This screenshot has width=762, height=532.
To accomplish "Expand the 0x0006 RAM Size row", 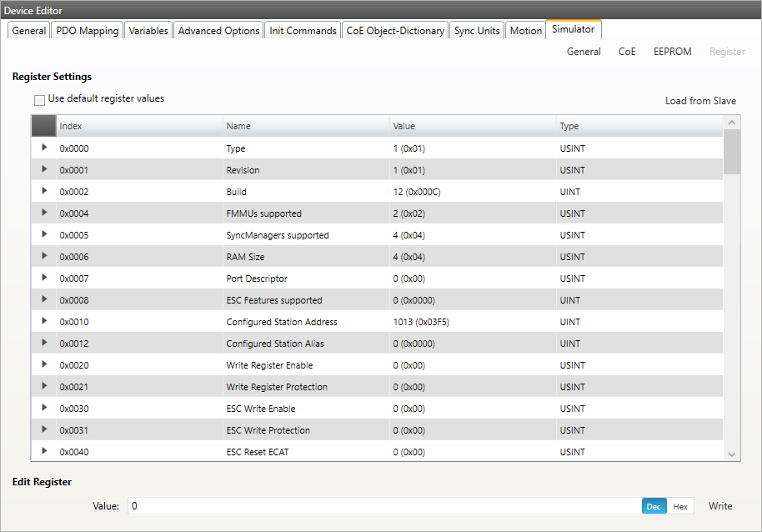I will point(44,257).
